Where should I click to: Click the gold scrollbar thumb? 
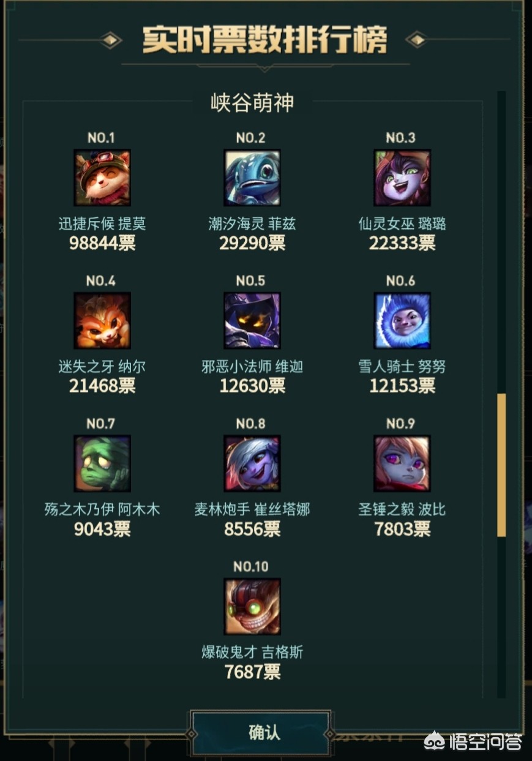(x=501, y=465)
